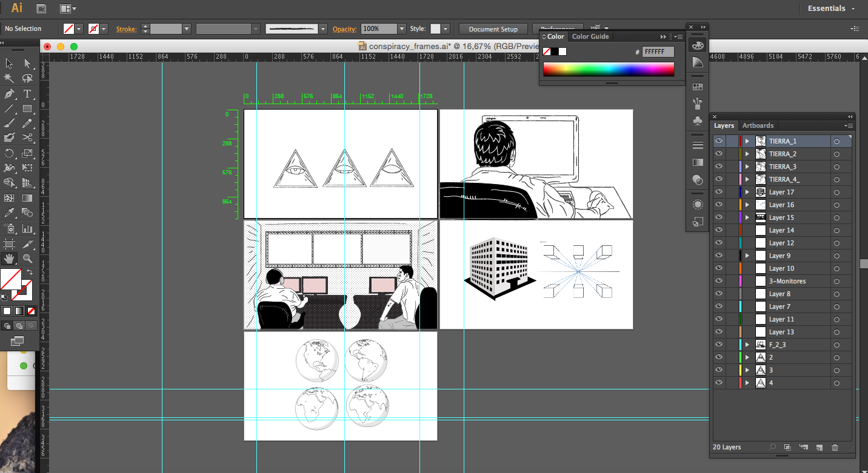Select the Rotate tool
Viewport: 868px width, 473px height.
tap(9, 153)
